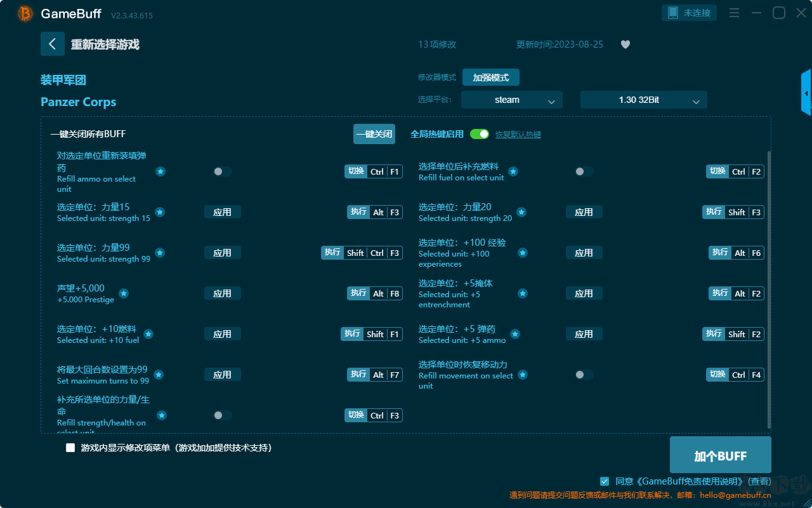Star the +5 entrenchment option

point(523,293)
